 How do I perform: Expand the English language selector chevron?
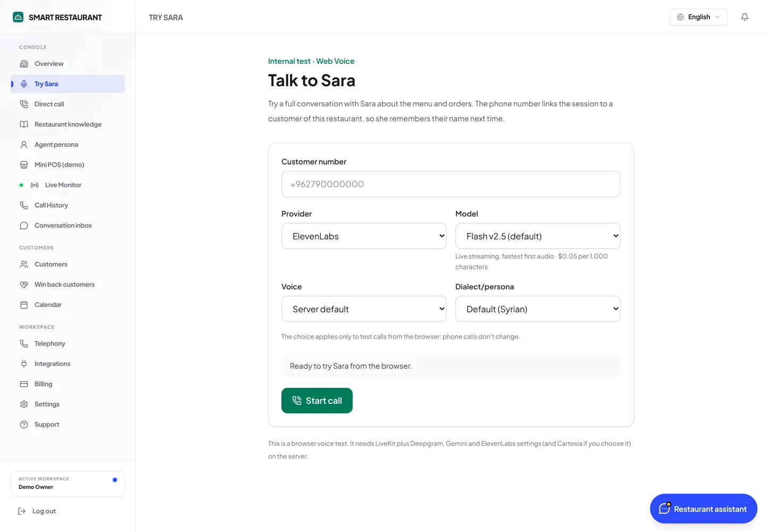[x=718, y=17]
